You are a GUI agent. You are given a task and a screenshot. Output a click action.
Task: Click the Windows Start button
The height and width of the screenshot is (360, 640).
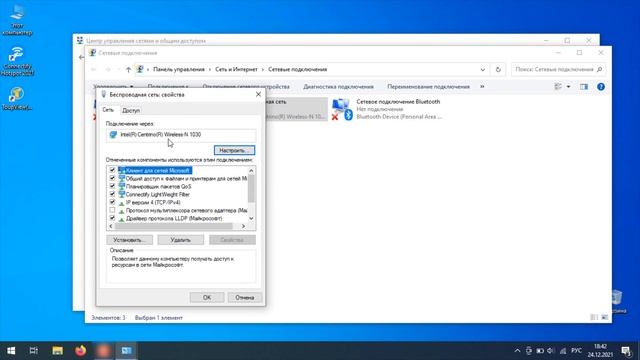pos(11,351)
